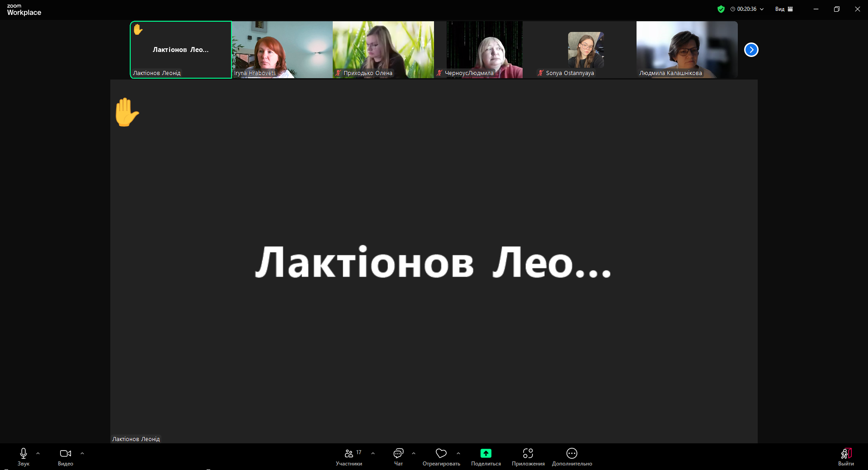
Task: Show next participants with blue arrow button
Action: [x=751, y=50]
